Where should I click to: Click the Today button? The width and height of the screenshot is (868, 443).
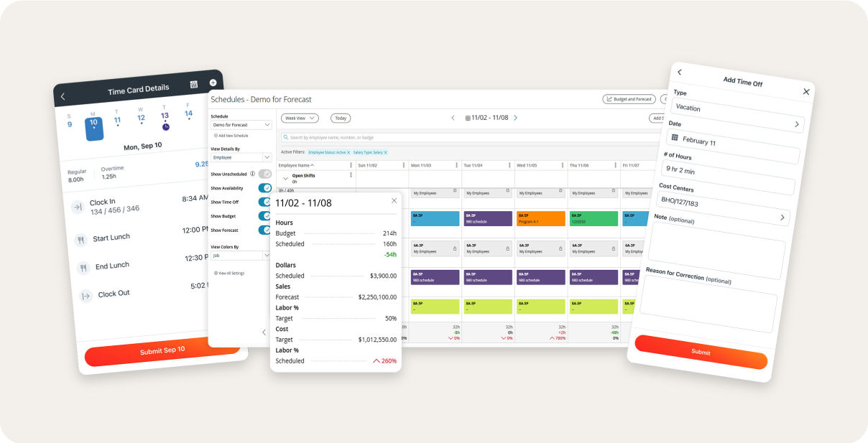click(x=341, y=118)
